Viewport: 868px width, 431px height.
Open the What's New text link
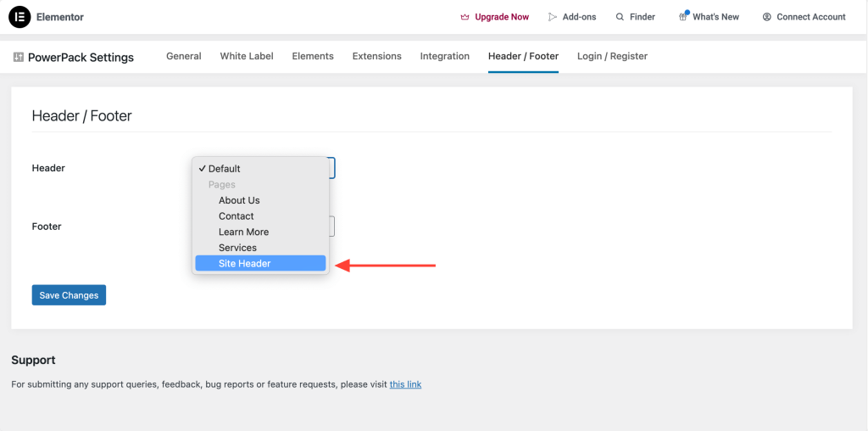[715, 17]
